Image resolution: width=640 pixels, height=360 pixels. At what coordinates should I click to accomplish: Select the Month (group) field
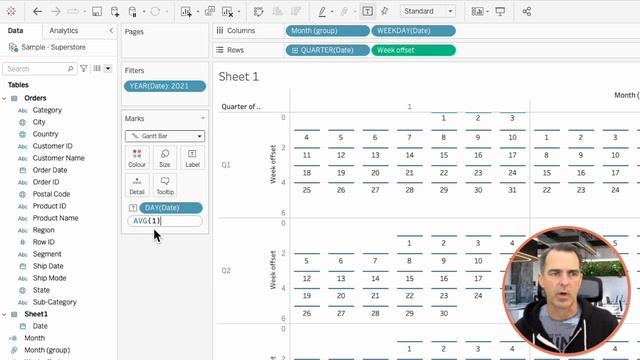pyautogui.click(x=47, y=350)
